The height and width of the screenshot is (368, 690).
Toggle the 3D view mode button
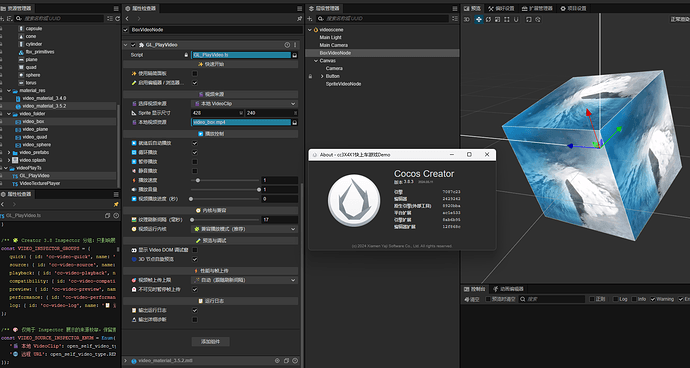tap(467, 19)
